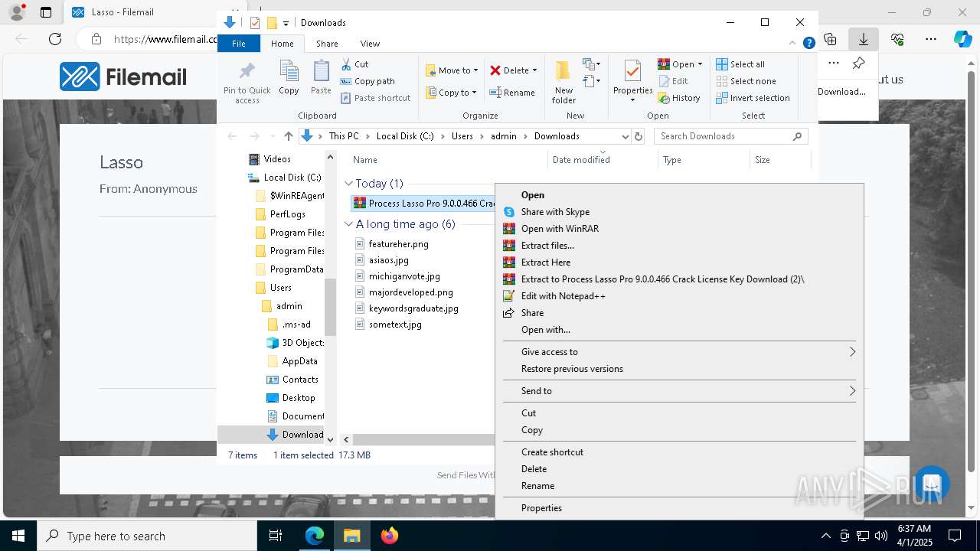Click the admin breadcrumb segment
This screenshot has height=551, width=980.
click(504, 136)
